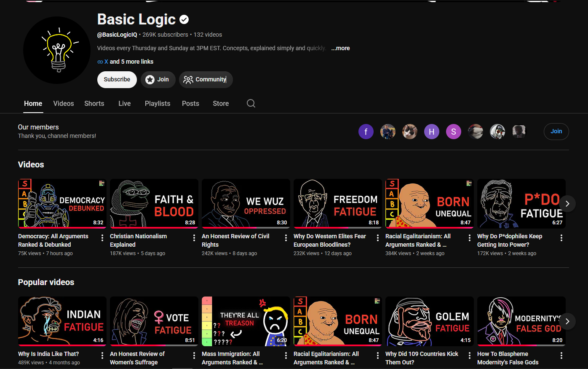
Task: Go to the Playlists tab
Action: point(158,103)
